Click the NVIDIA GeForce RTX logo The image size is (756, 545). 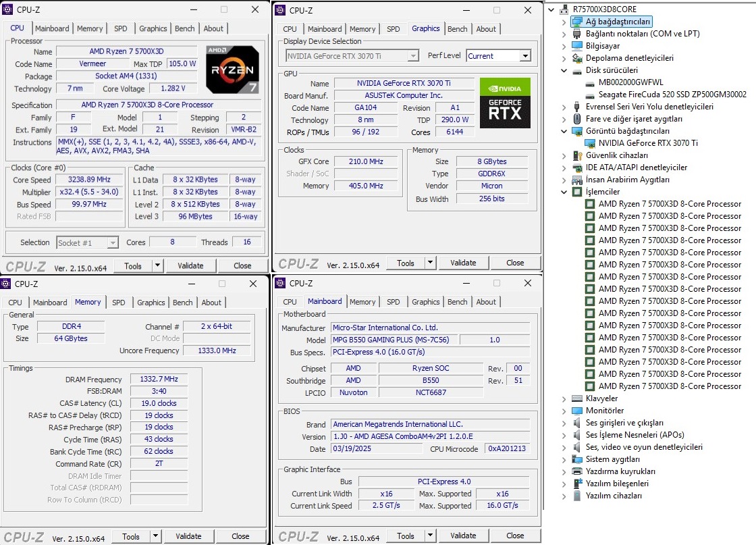505,103
